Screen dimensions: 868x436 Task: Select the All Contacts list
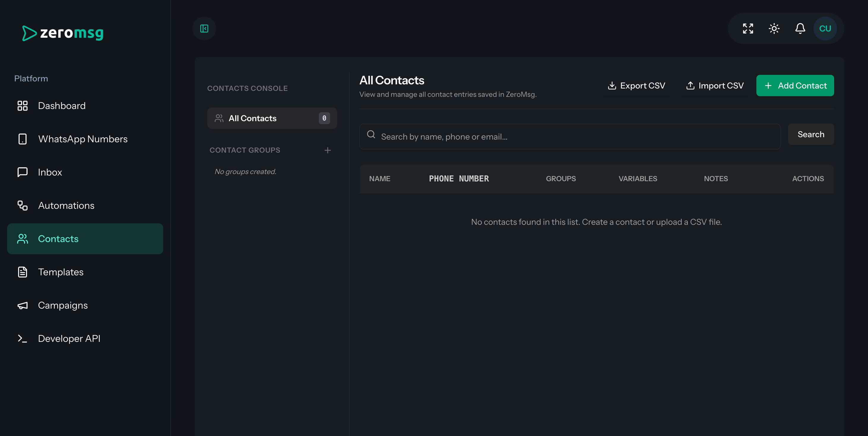(272, 119)
